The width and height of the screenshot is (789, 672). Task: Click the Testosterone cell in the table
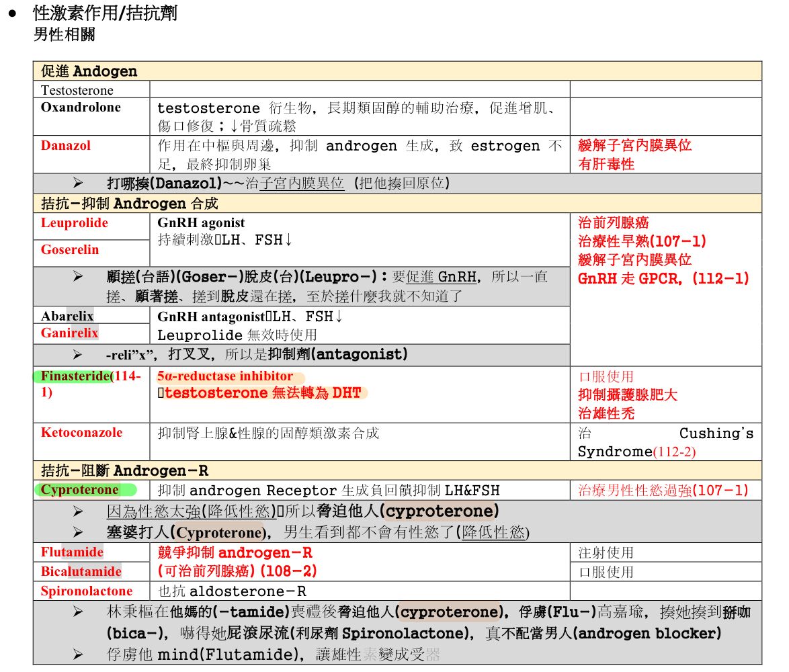pyautogui.click(x=77, y=90)
